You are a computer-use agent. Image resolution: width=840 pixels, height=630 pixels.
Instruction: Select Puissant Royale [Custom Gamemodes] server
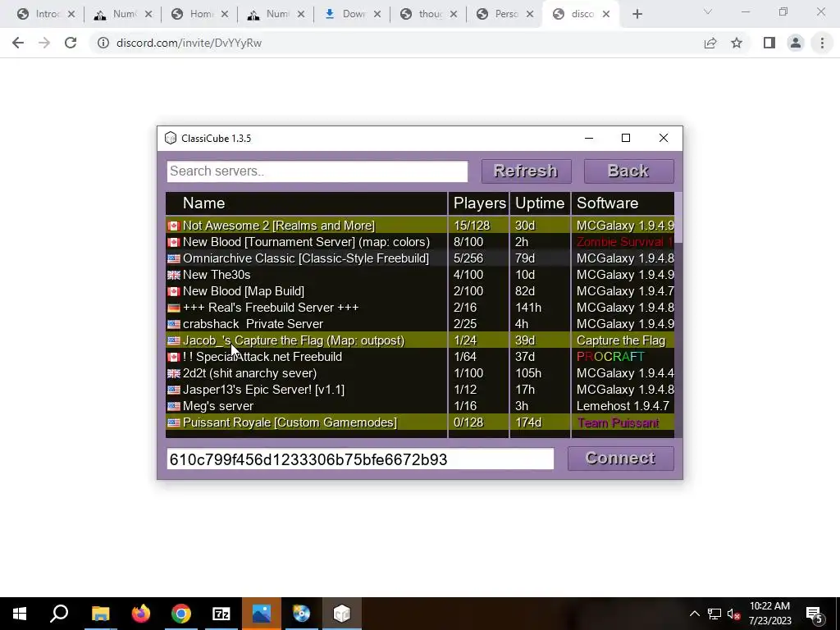click(x=420, y=422)
